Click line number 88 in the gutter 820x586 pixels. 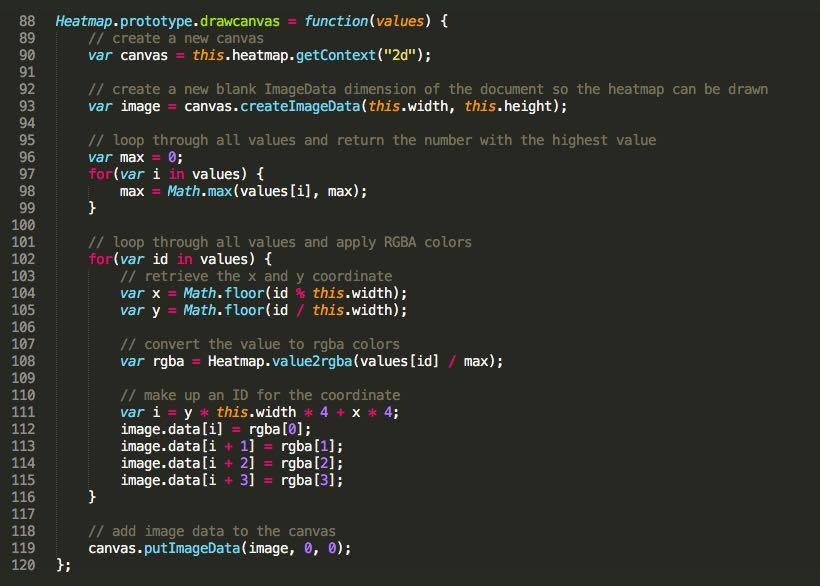27,21
